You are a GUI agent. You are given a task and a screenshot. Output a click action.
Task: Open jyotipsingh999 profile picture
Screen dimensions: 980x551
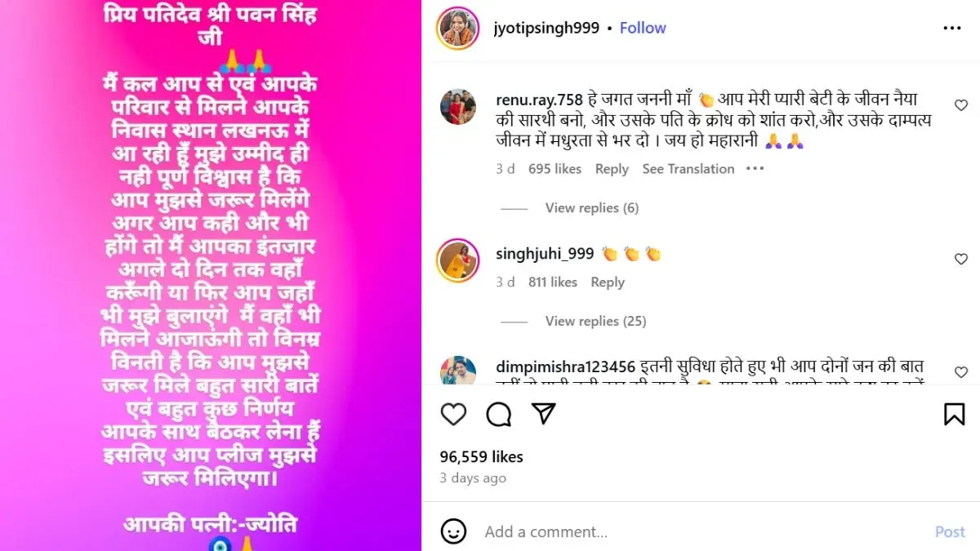[x=458, y=28]
